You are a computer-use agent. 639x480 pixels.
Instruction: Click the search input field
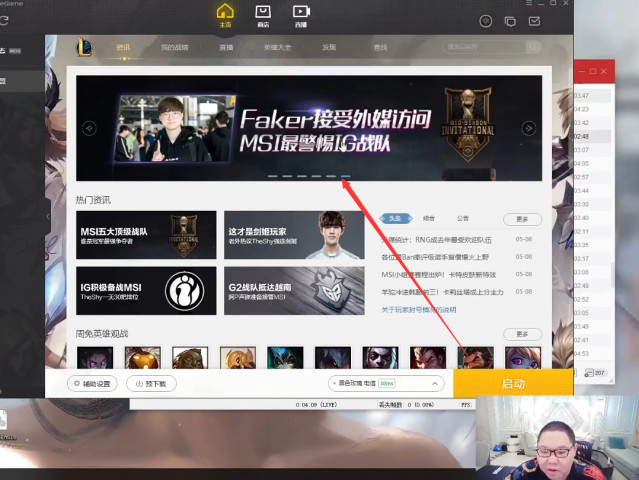click(x=484, y=47)
